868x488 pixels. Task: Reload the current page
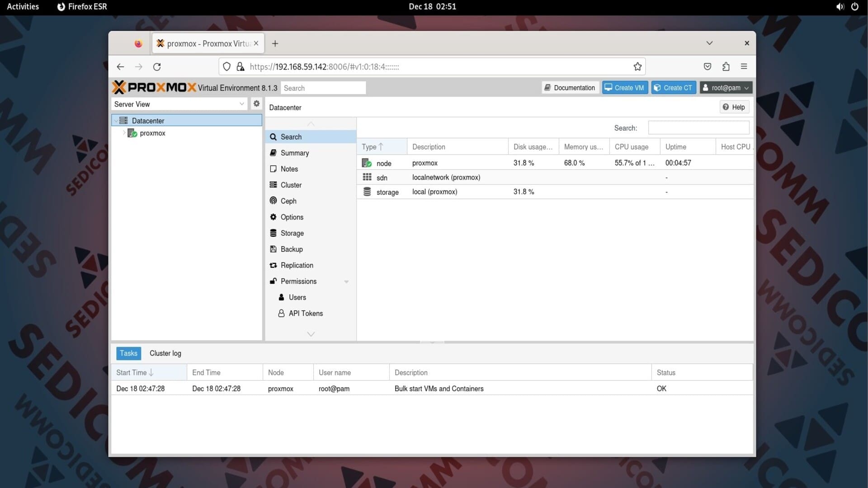pyautogui.click(x=157, y=67)
